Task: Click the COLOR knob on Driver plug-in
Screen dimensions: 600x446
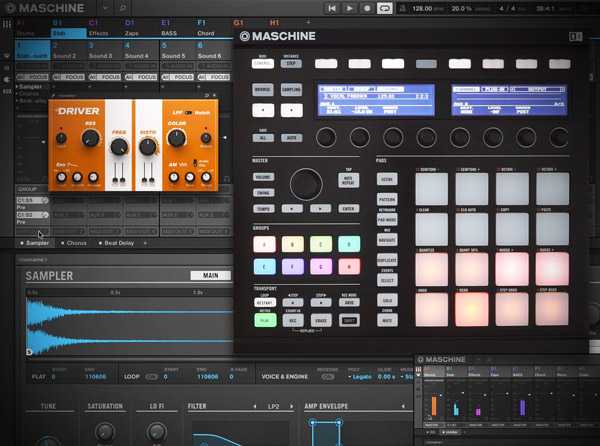Action: tap(177, 138)
